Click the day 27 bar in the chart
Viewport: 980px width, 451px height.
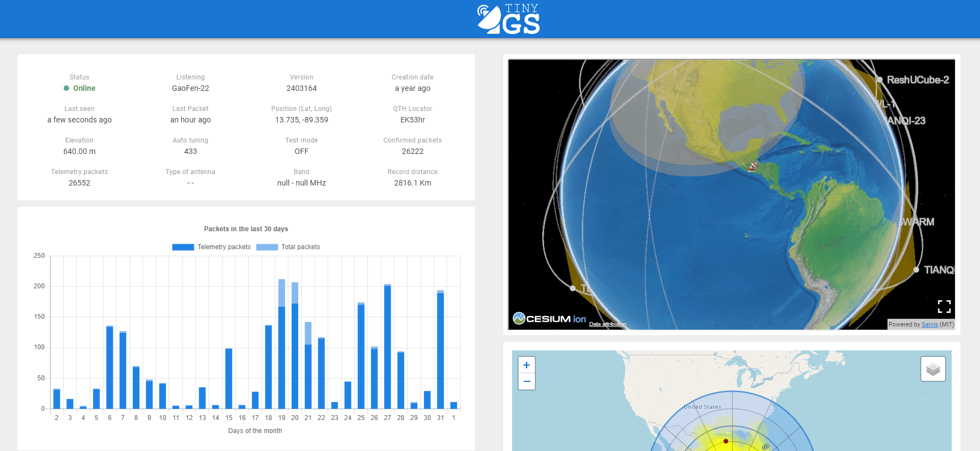[387, 347]
